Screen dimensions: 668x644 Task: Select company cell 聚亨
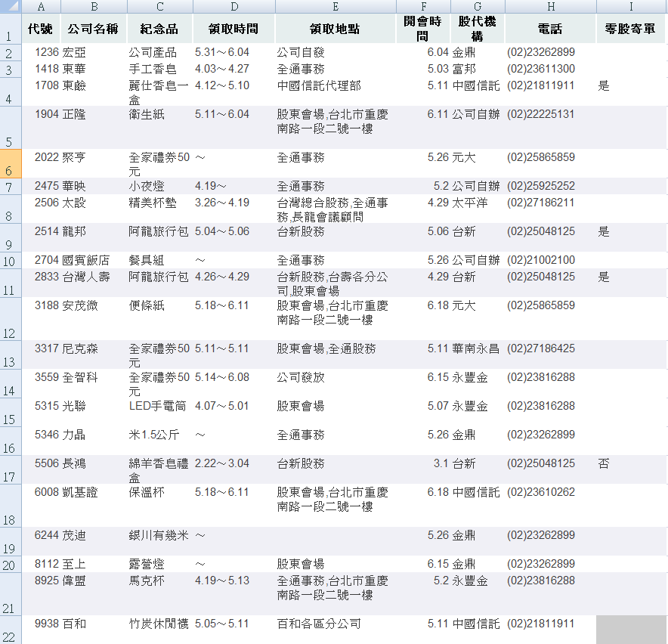[94, 163]
